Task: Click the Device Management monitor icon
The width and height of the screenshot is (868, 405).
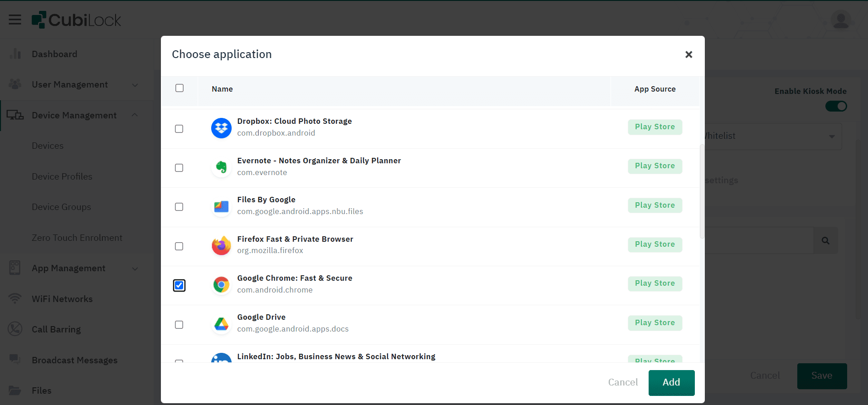Action: tap(15, 115)
